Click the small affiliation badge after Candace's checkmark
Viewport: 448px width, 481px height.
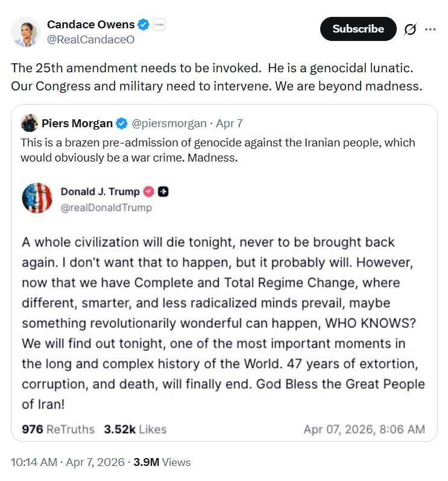point(159,25)
